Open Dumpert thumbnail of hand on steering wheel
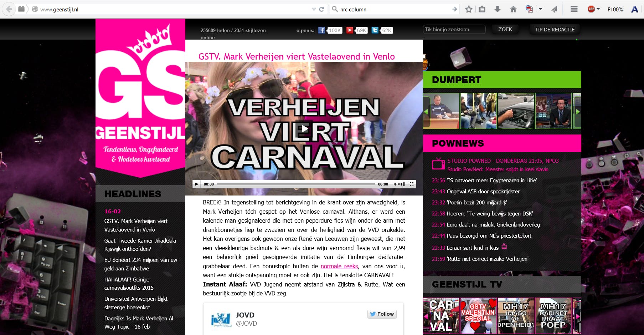644x335 pixels. (516, 111)
